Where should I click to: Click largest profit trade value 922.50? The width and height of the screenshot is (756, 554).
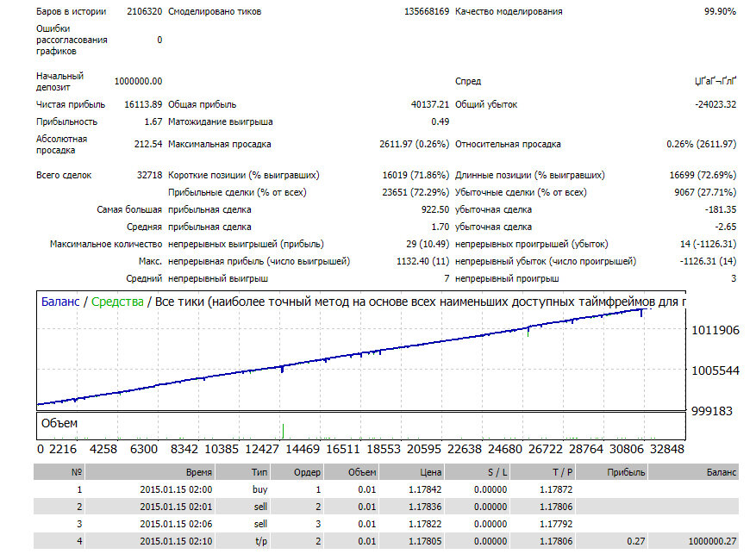click(434, 210)
